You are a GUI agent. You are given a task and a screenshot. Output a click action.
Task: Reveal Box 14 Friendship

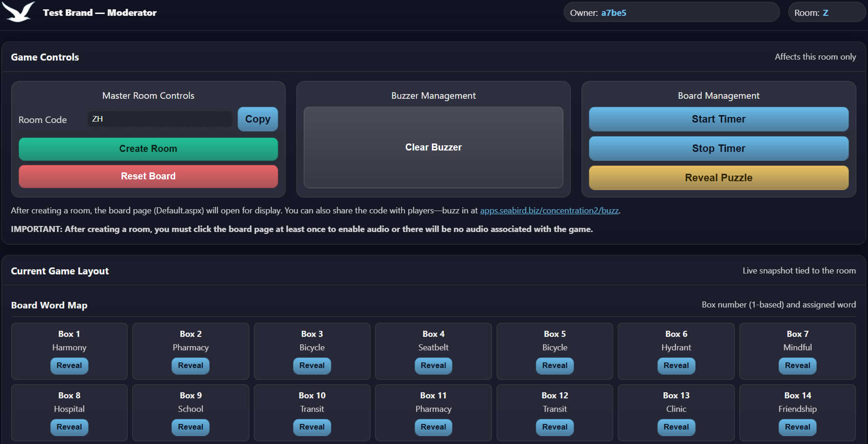[797, 427]
